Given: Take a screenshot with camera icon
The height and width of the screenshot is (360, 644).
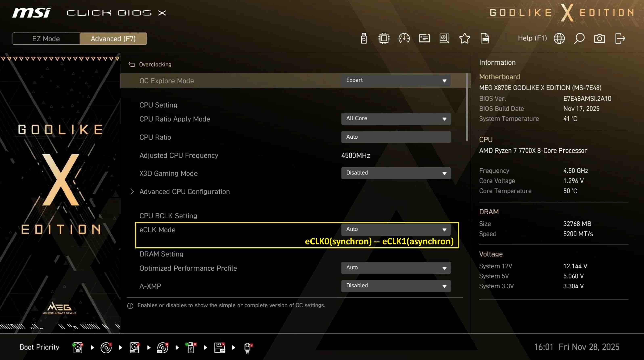Looking at the screenshot, I should [x=599, y=38].
